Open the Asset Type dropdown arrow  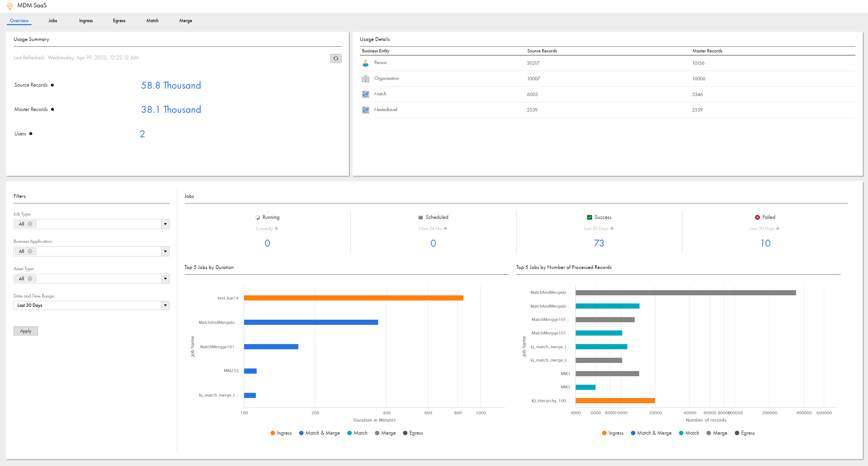[x=165, y=279]
